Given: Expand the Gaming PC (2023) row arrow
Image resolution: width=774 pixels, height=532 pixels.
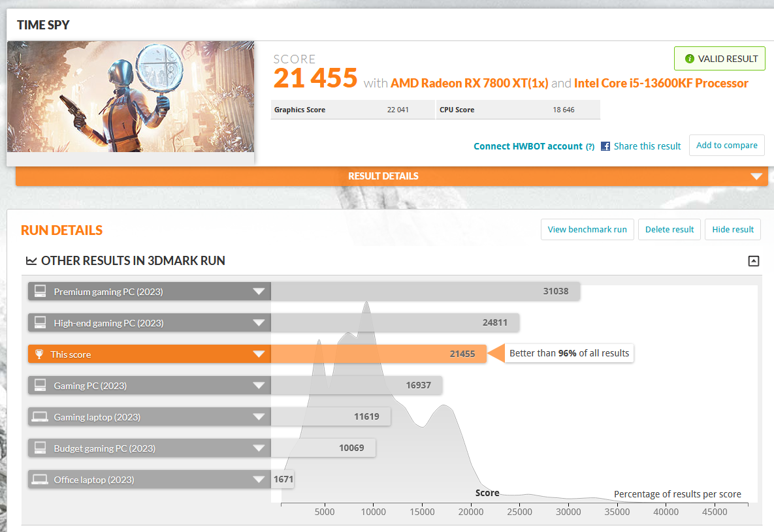Looking at the screenshot, I should click(x=259, y=385).
